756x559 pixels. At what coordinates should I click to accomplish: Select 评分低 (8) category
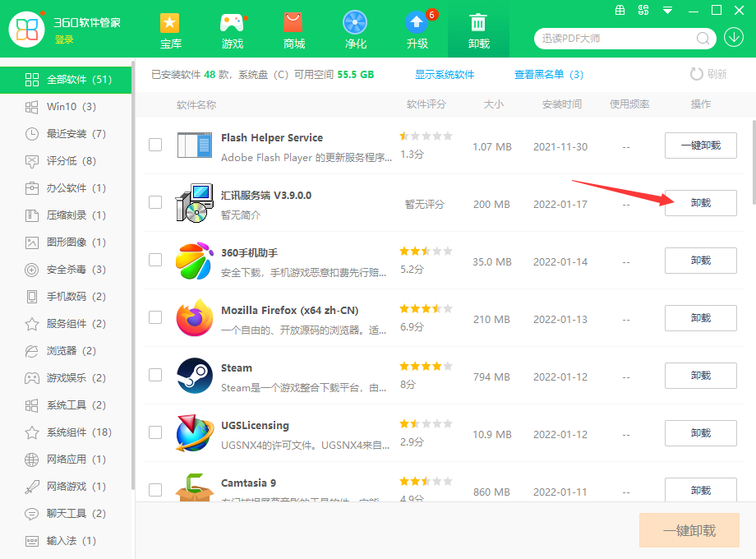coord(66,160)
